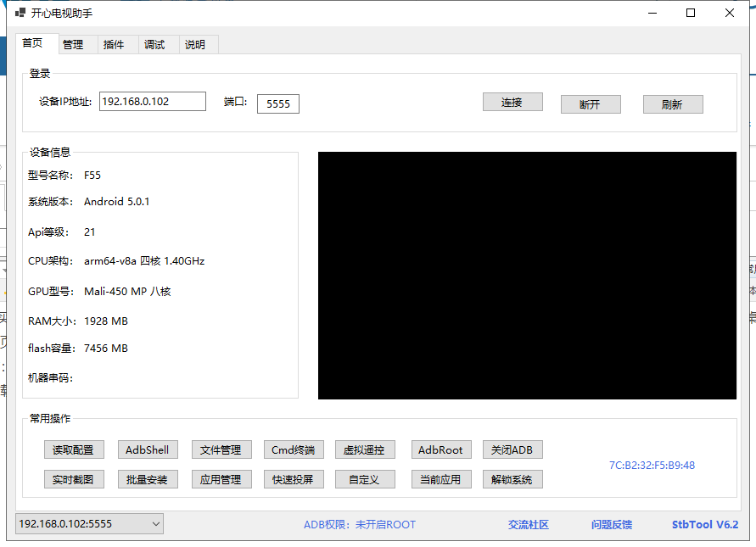This screenshot has width=756, height=547.
Task: Click the 自定义 button
Action: pos(366,479)
